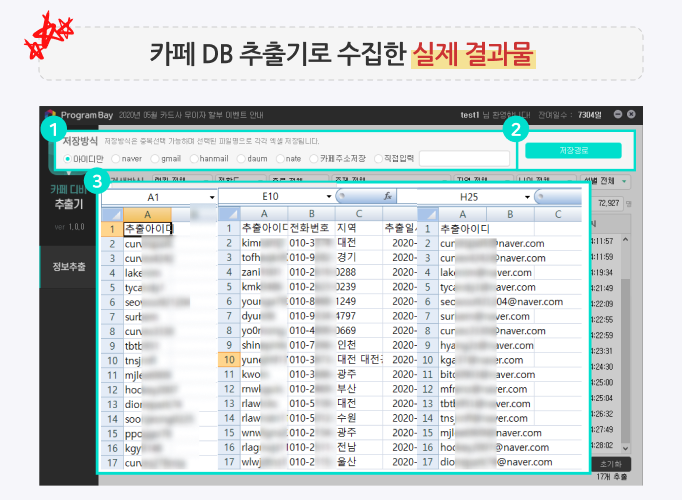Click the 저장경로 button
Image resolution: width=682 pixels, height=500 pixels.
click(572, 150)
